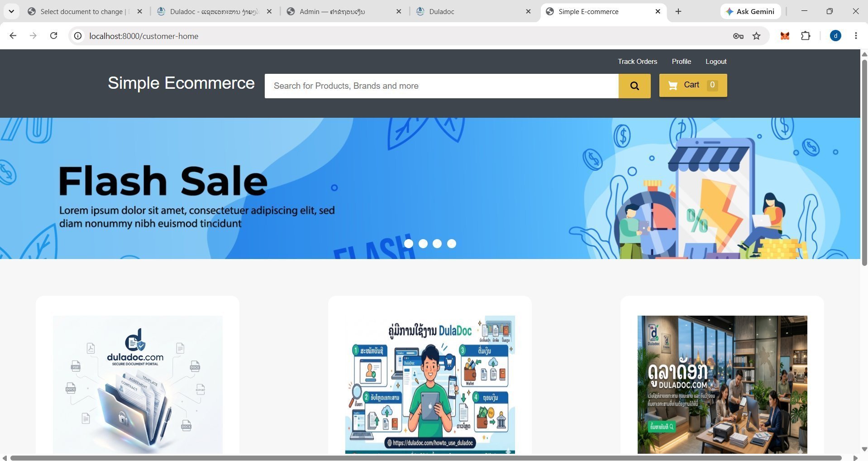Click the horizontal scrollbar thumb at bottom
The height and width of the screenshot is (461, 868).
425,458
